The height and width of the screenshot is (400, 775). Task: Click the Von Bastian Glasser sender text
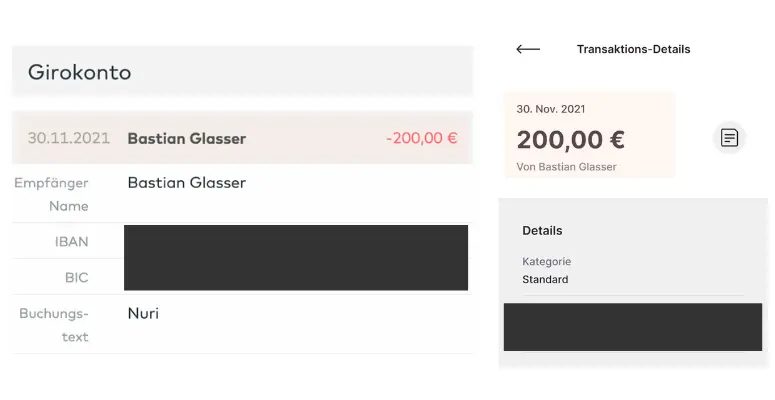click(x=566, y=166)
